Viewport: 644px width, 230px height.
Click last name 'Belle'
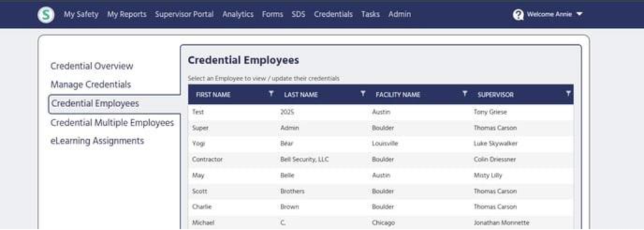(x=287, y=176)
